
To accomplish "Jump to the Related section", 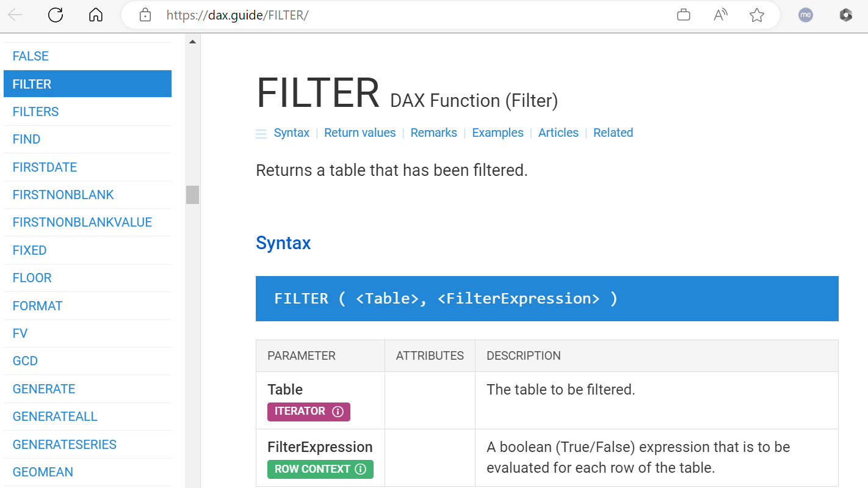I will 613,133.
